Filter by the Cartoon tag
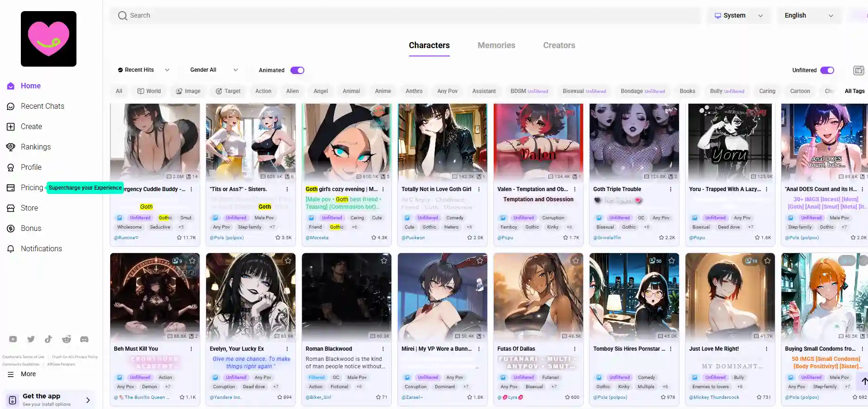This screenshot has width=868, height=409. tap(800, 91)
